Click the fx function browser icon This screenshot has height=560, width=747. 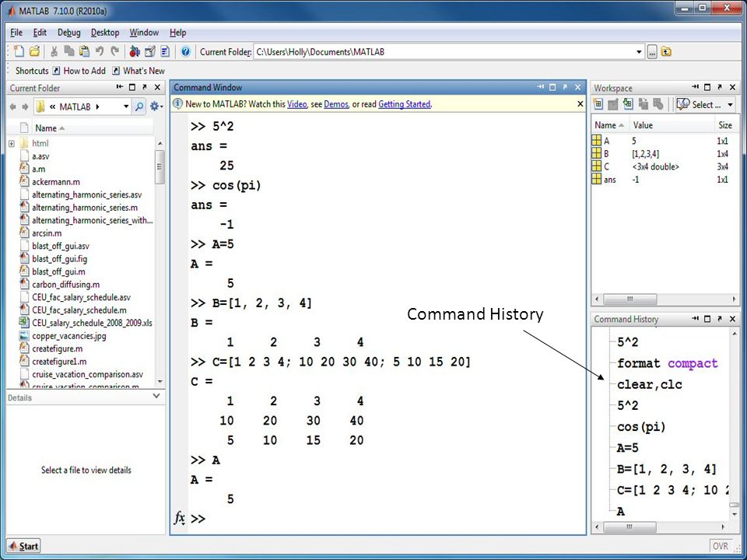coord(179,518)
